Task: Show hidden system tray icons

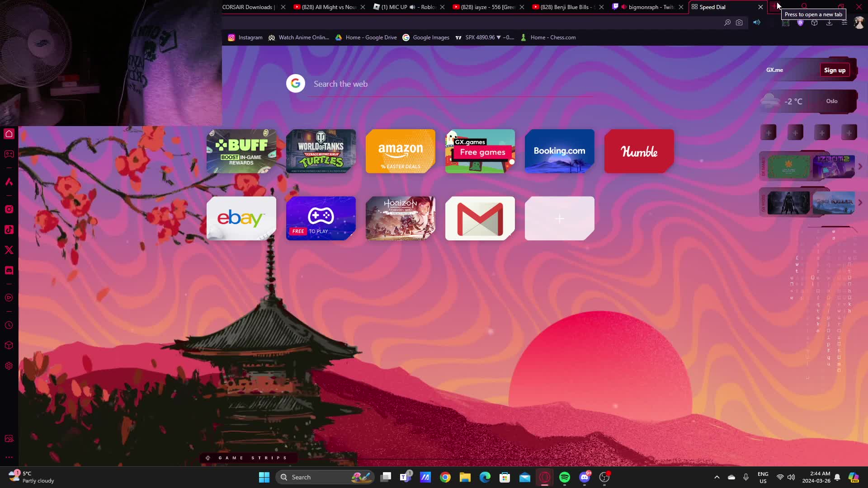Action: pyautogui.click(x=717, y=477)
